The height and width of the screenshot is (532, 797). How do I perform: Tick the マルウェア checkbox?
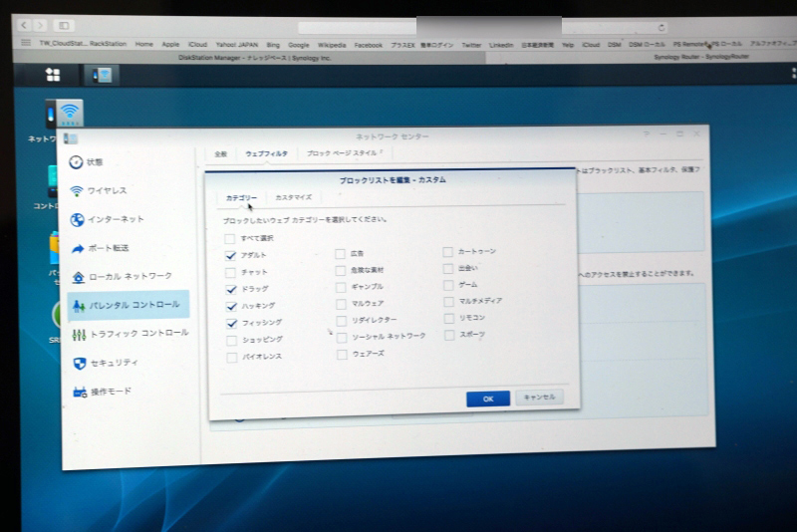(x=341, y=304)
